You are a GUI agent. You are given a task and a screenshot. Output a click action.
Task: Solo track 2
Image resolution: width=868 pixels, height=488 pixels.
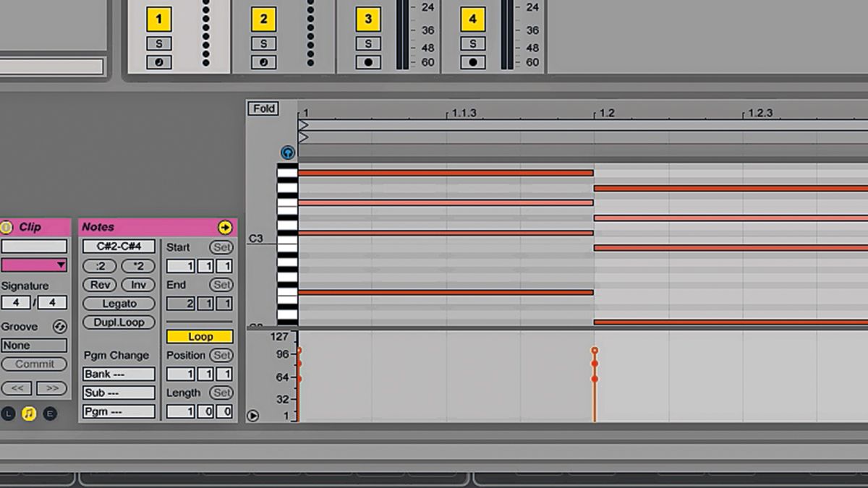point(264,44)
